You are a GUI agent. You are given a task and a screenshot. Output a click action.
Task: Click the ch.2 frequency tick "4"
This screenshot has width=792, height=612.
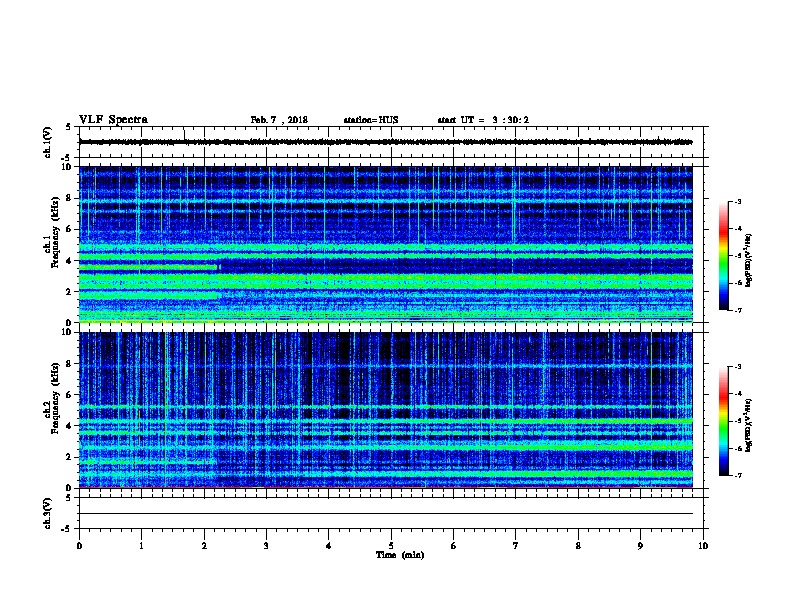pyautogui.click(x=69, y=426)
